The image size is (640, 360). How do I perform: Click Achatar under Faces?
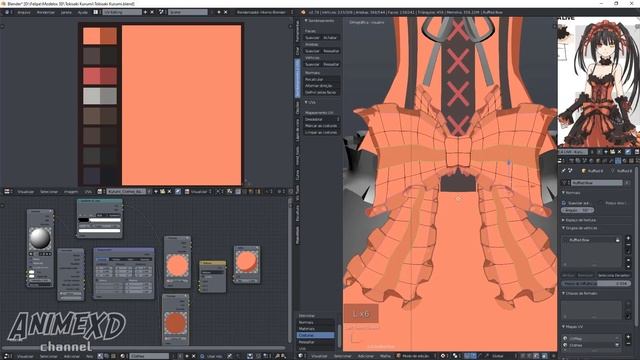[x=330, y=38]
